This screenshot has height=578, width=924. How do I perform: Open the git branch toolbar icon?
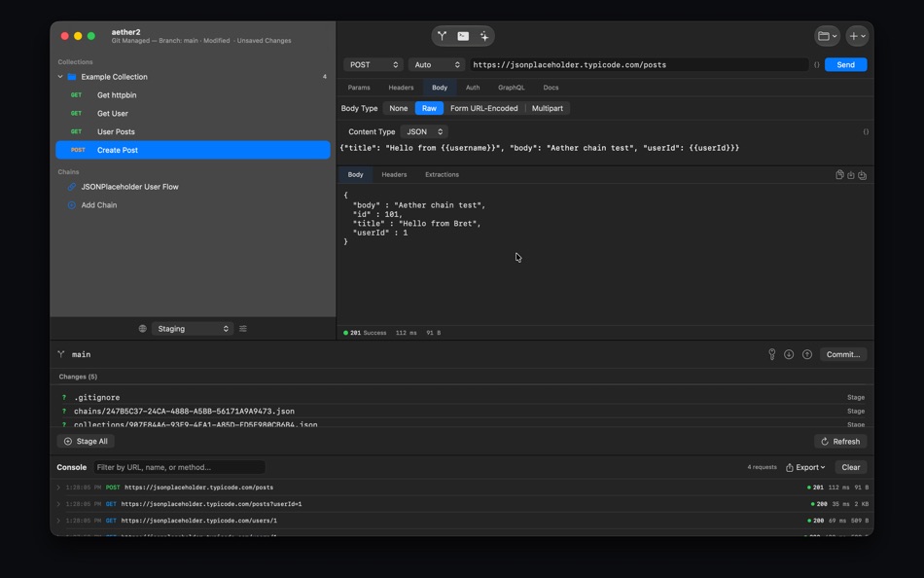pyautogui.click(x=442, y=36)
